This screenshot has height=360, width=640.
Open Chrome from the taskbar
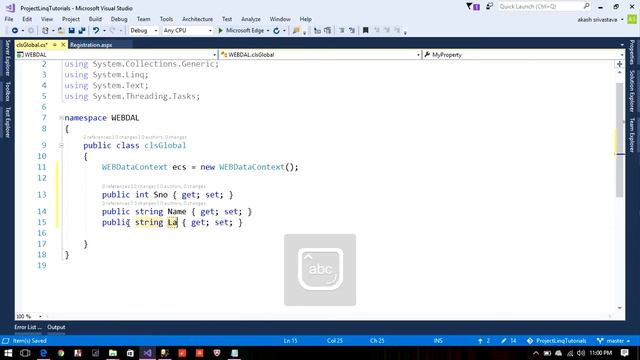[x=61, y=353]
